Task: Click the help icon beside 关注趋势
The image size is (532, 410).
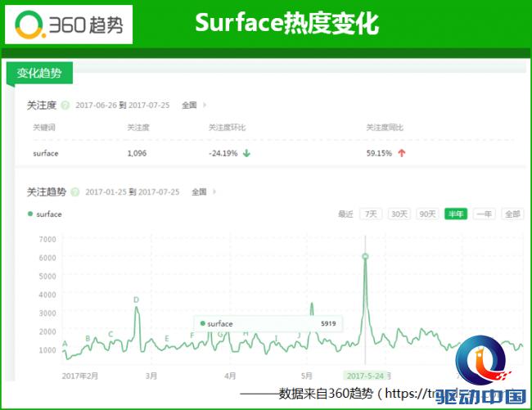Action: click(x=75, y=192)
